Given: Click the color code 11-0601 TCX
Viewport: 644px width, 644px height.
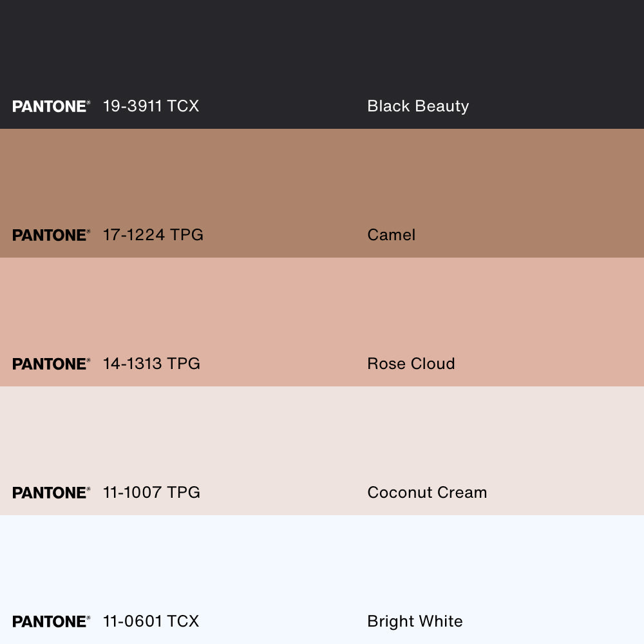Looking at the screenshot, I should 151,621.
